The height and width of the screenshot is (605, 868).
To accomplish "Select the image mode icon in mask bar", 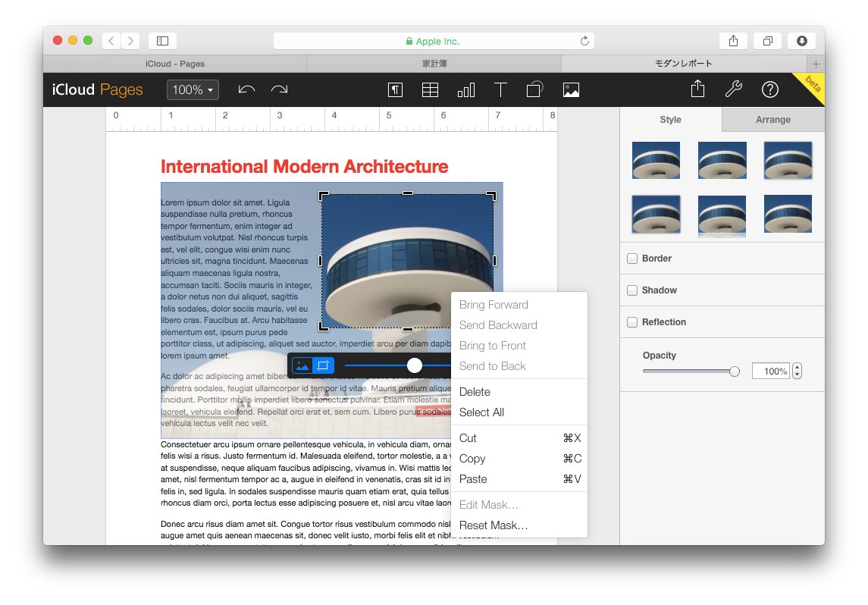I will coord(302,365).
